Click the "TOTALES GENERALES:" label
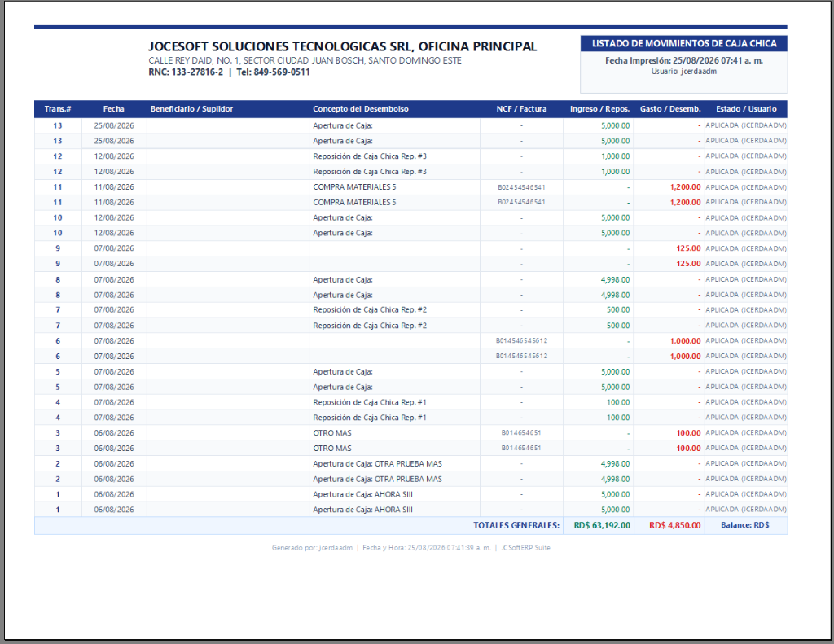834x644 pixels. [x=516, y=525]
